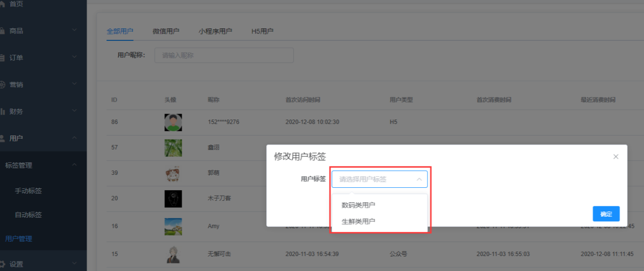Click the 商品 sidebar icon

[2, 31]
